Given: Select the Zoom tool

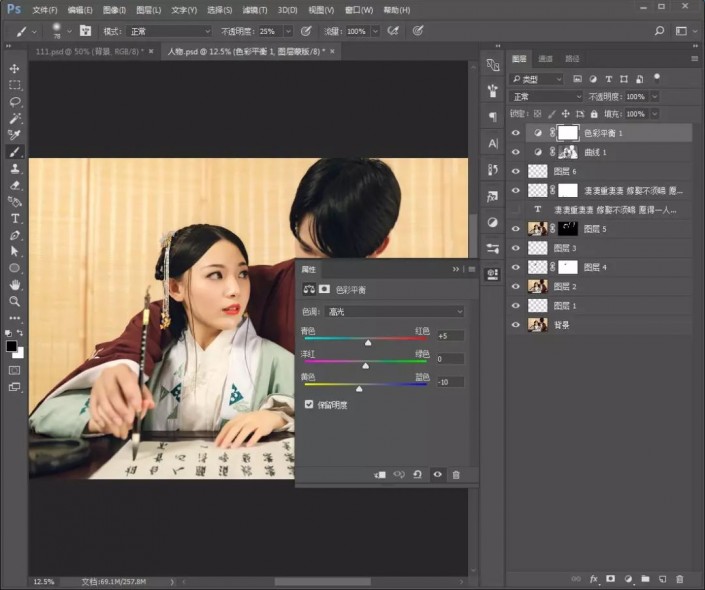Looking at the screenshot, I should click(x=14, y=301).
